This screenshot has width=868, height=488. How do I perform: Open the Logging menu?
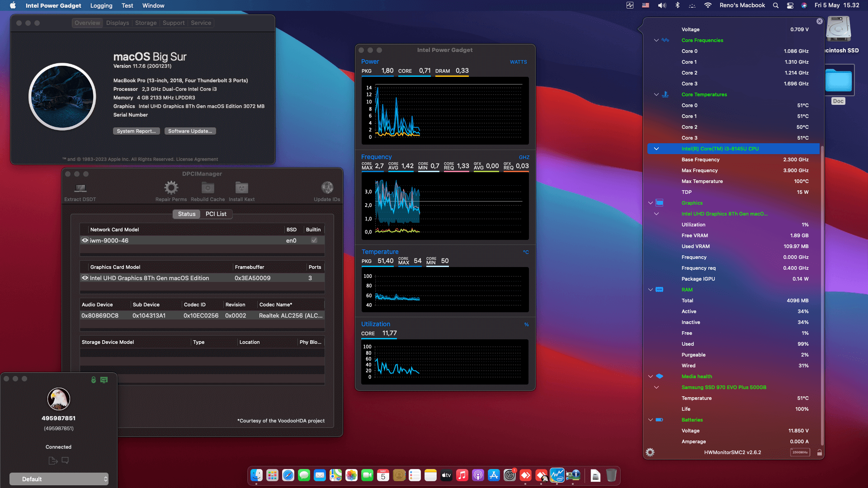[101, 5]
